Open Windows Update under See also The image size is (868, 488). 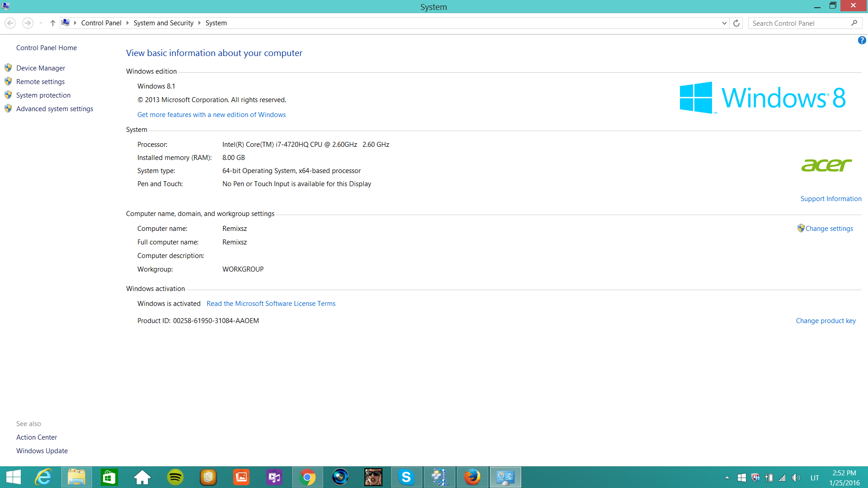[42, 451]
